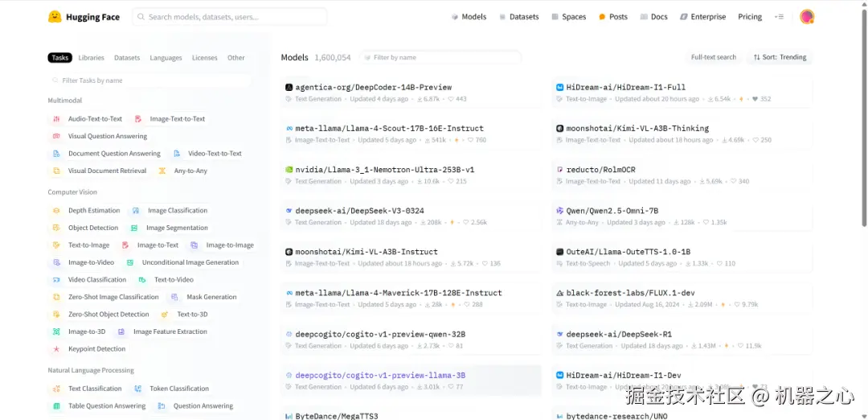Click the Text-to-Image task filter icon
The width and height of the screenshot is (868, 420).
(x=56, y=245)
